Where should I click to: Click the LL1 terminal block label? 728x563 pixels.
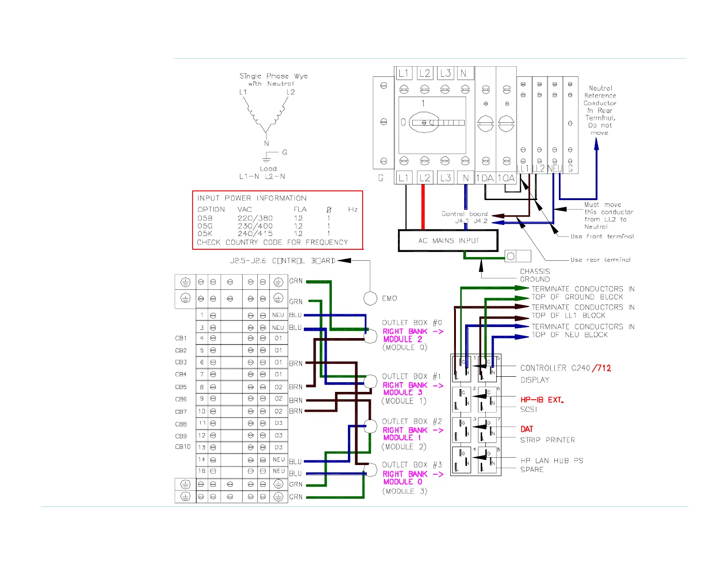pos(523,168)
